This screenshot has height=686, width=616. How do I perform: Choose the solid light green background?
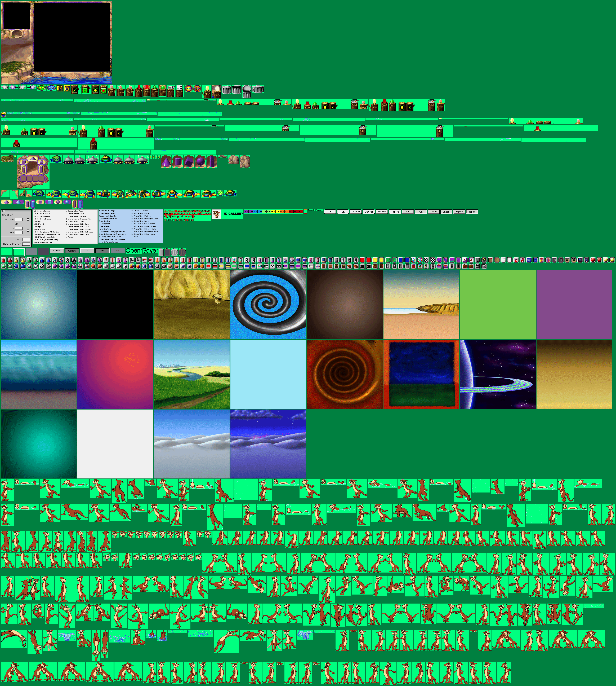(x=498, y=304)
